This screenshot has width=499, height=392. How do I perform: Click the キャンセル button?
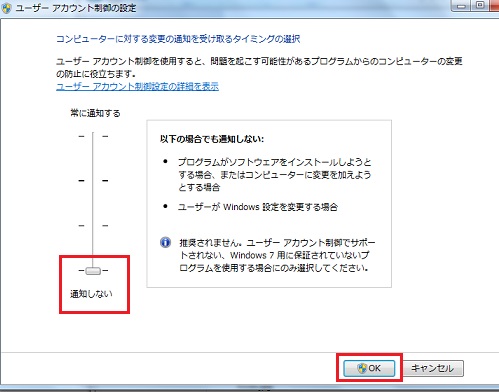(x=433, y=368)
